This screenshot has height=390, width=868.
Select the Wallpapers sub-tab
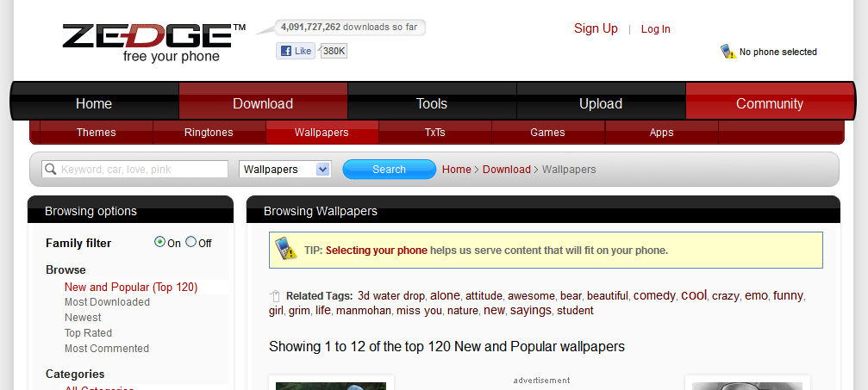coord(322,133)
